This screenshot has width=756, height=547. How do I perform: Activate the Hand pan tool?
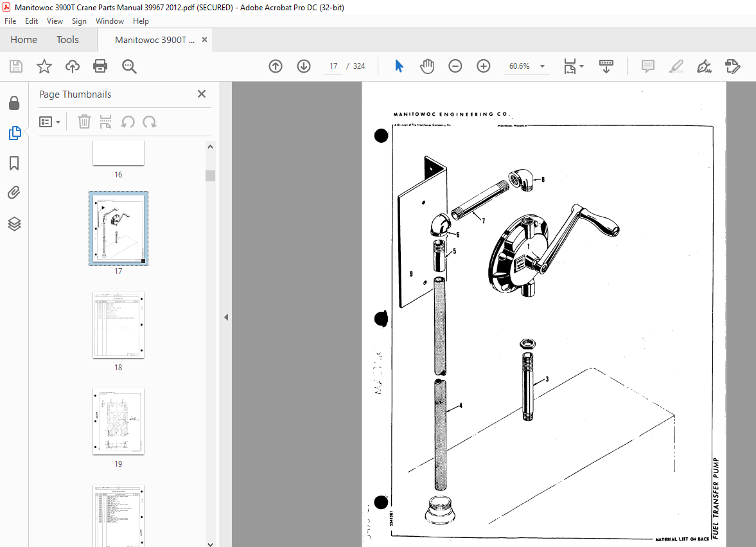427,66
